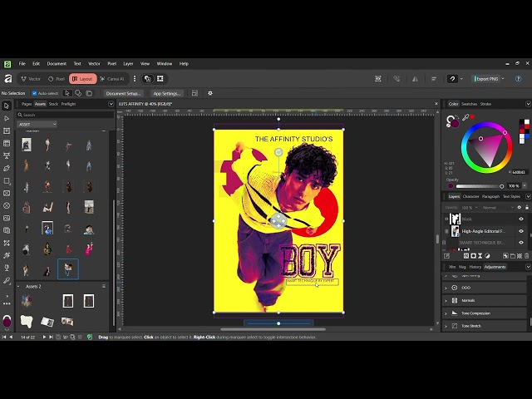
Task: Switch to the Pixel studio
Action: point(57,79)
